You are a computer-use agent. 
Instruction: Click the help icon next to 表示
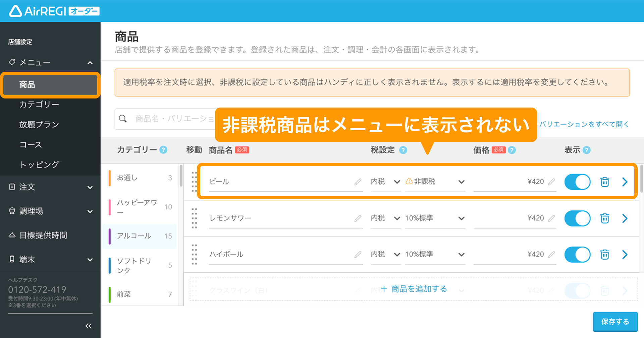coord(587,150)
